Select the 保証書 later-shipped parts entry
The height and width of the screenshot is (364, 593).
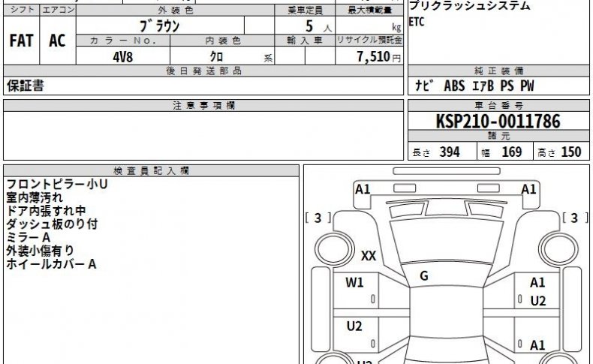coord(26,86)
